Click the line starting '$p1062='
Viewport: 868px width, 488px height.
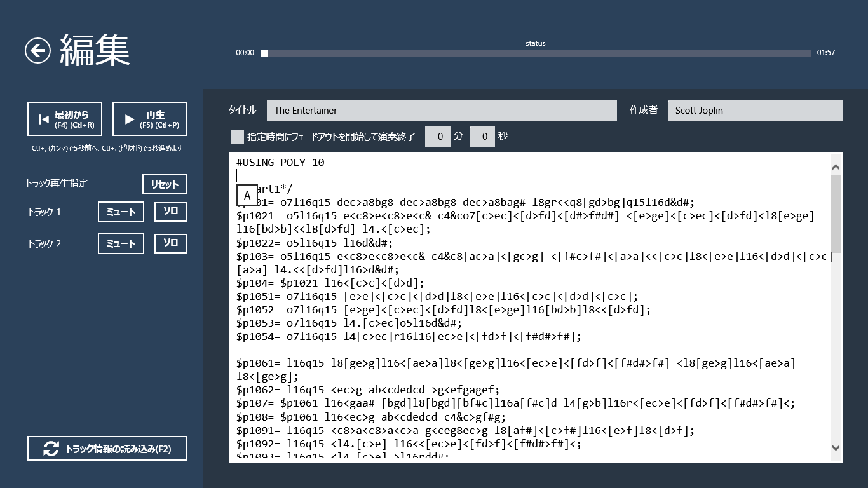(x=368, y=390)
